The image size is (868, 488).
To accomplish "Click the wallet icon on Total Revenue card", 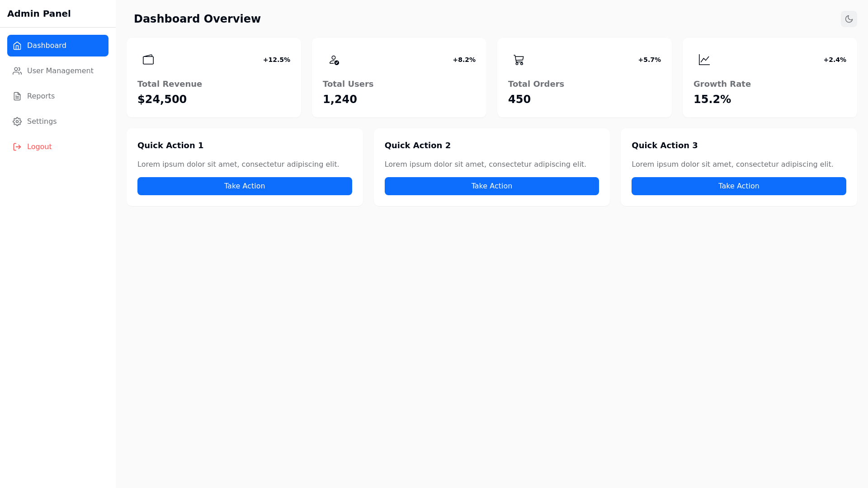I will [148, 60].
